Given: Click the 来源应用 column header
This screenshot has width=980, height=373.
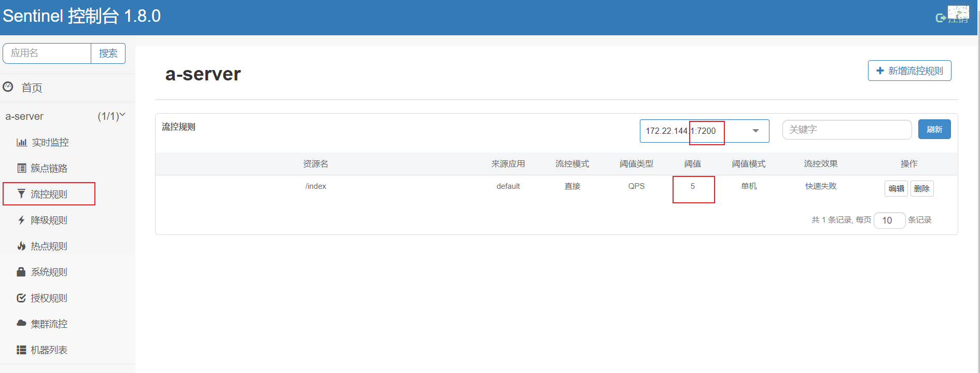Looking at the screenshot, I should (508, 164).
